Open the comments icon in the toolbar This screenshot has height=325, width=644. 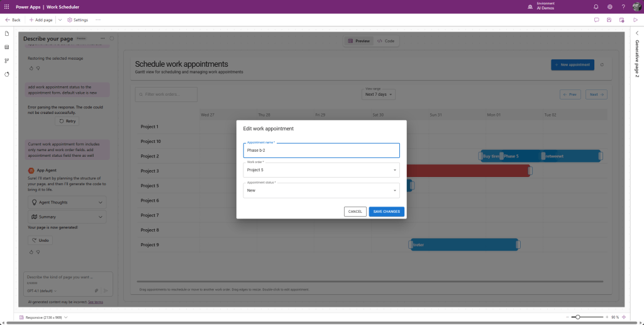[x=596, y=20]
